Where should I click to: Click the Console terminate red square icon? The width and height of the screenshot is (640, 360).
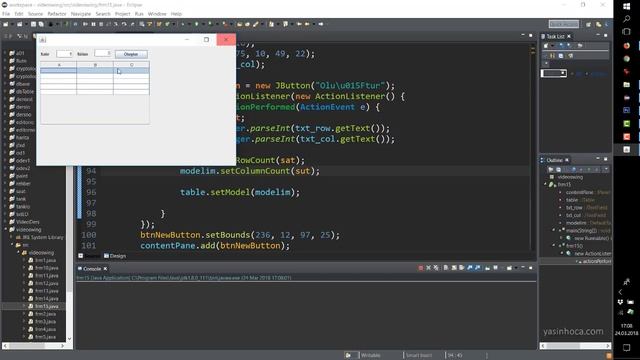pyautogui.click(x=420, y=268)
